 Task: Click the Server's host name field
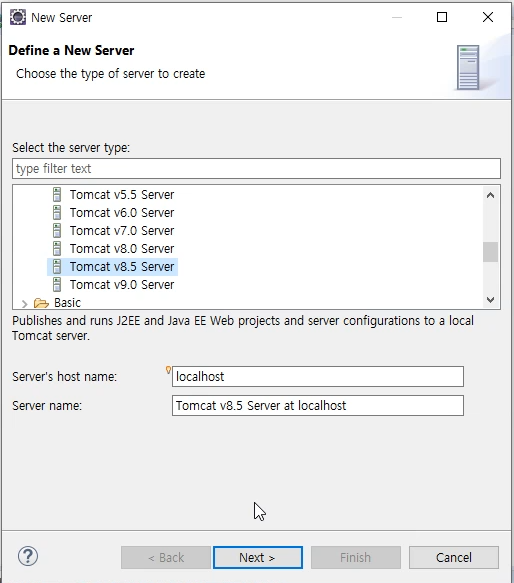pyautogui.click(x=318, y=376)
